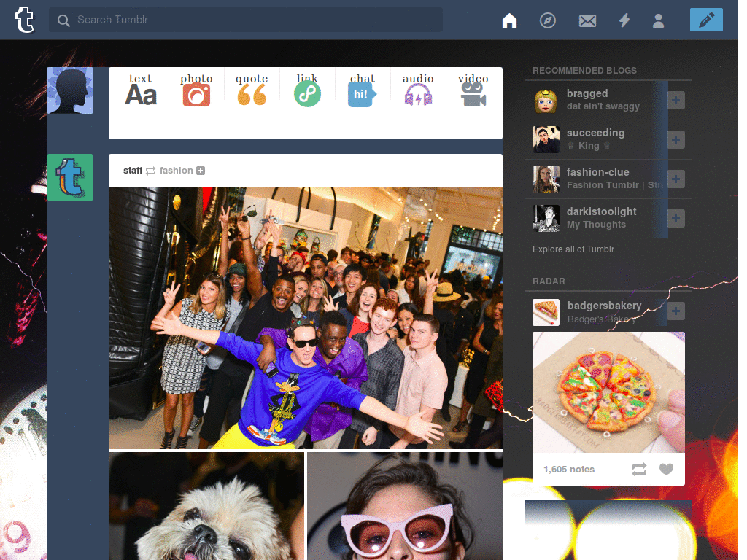This screenshot has width=747, height=560.
Task: Open the staff blog name link
Action: pos(133,171)
